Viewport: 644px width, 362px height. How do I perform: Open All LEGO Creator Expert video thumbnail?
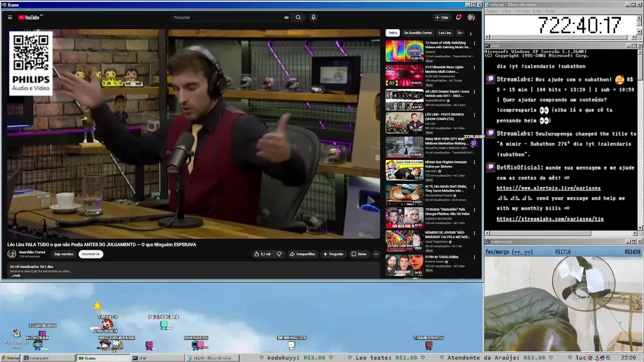pyautogui.click(x=405, y=99)
